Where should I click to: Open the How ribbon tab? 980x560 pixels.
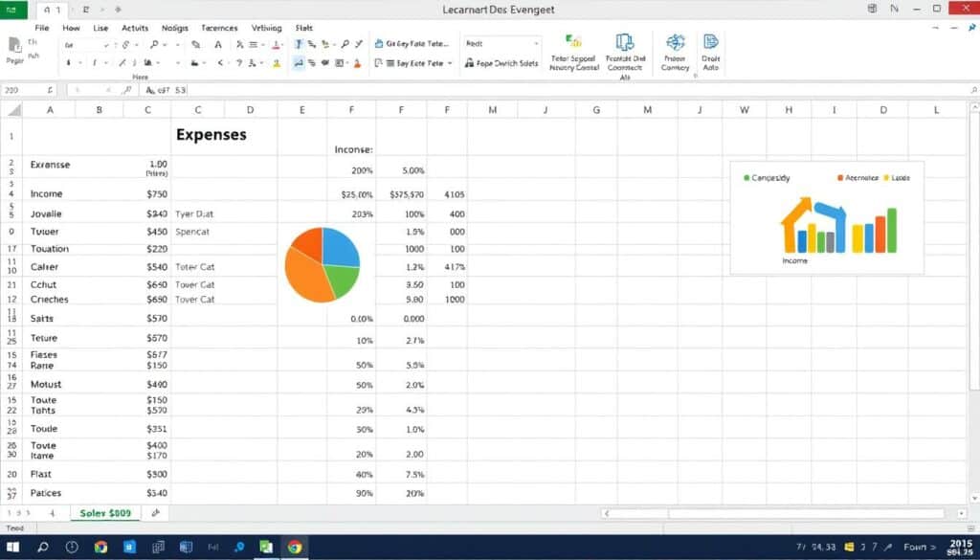point(71,28)
